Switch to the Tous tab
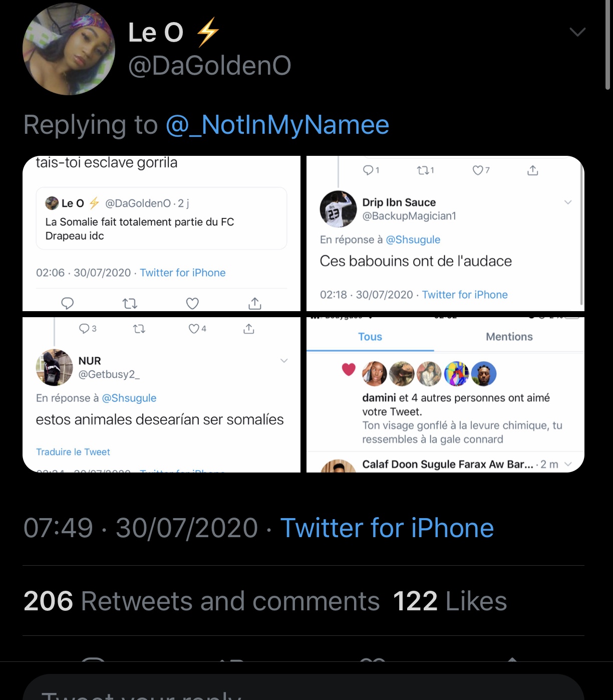Image resolution: width=613 pixels, height=700 pixels. coord(370,337)
